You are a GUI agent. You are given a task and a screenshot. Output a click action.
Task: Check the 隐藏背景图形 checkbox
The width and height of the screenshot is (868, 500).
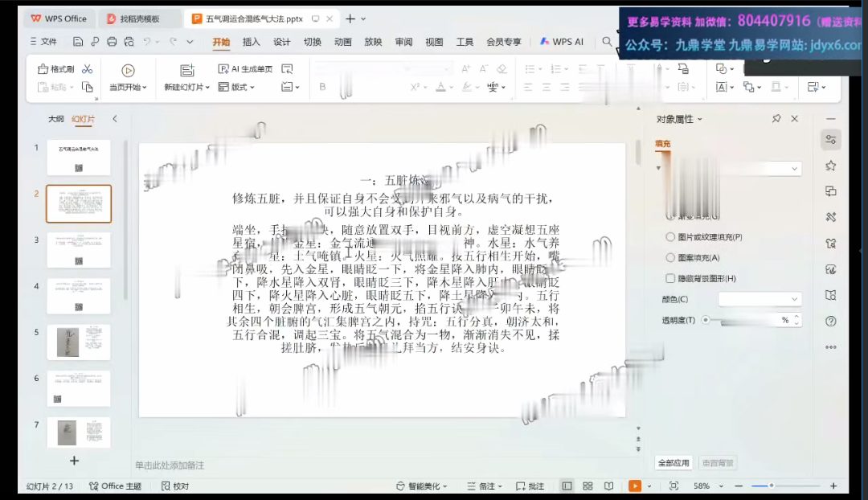(x=670, y=278)
